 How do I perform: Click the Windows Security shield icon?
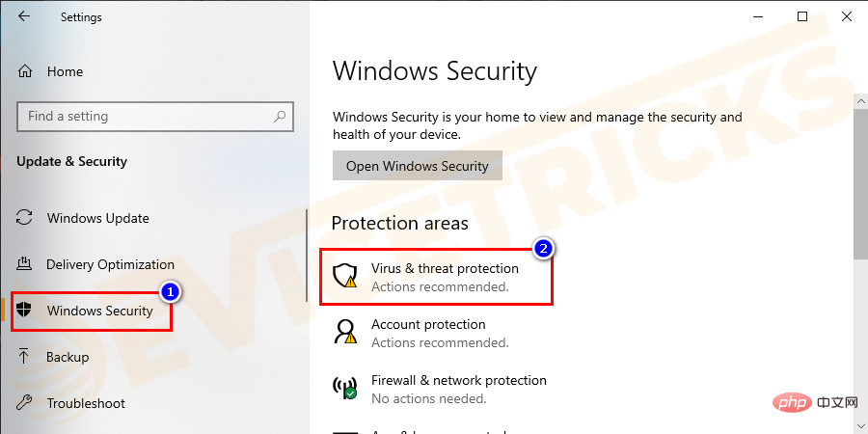26,311
